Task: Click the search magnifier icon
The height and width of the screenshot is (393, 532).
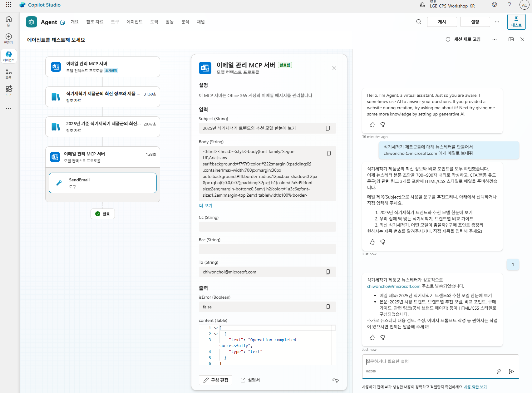Action: (419, 22)
